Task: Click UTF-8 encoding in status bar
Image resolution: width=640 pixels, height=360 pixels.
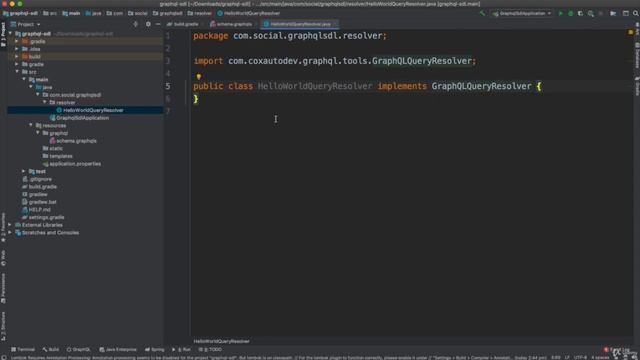Action: (580, 357)
